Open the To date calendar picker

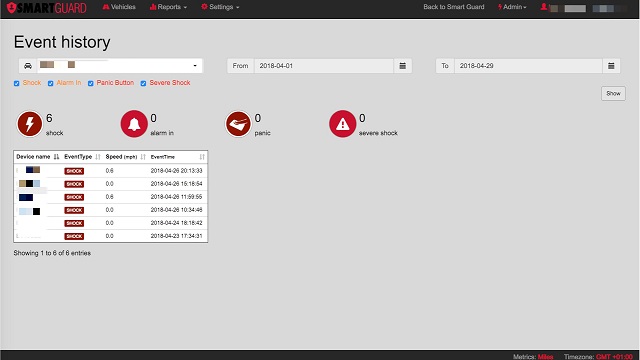(x=611, y=66)
